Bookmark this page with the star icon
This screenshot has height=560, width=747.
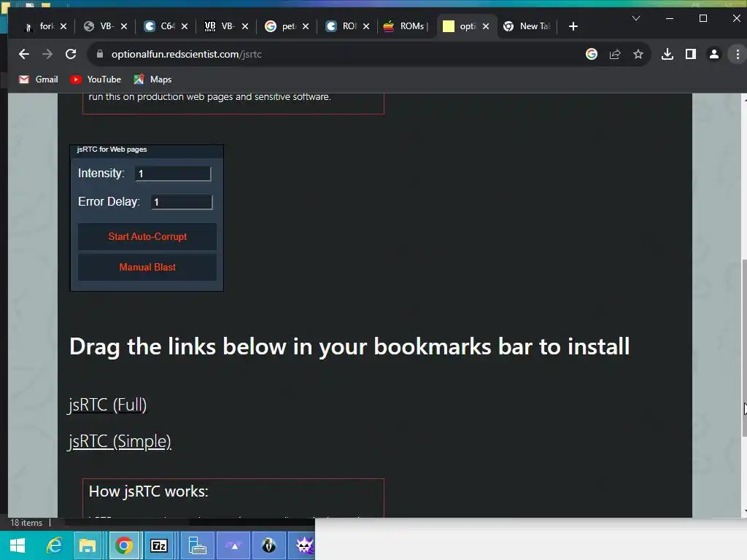click(x=638, y=54)
